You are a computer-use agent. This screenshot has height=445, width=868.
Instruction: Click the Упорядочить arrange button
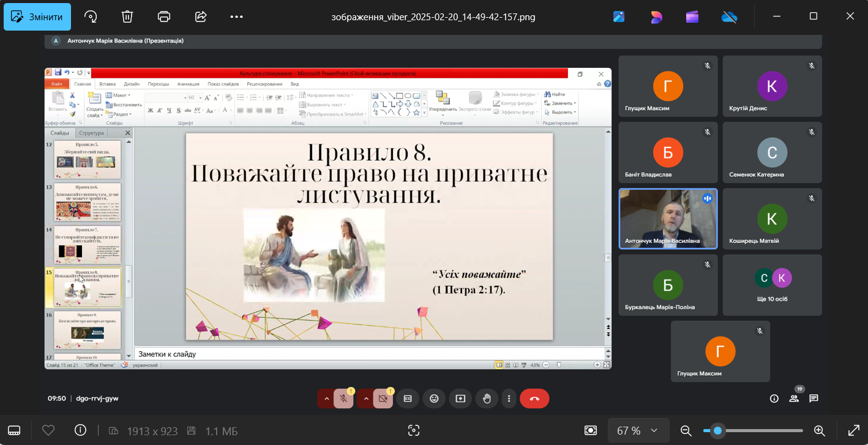[443, 105]
